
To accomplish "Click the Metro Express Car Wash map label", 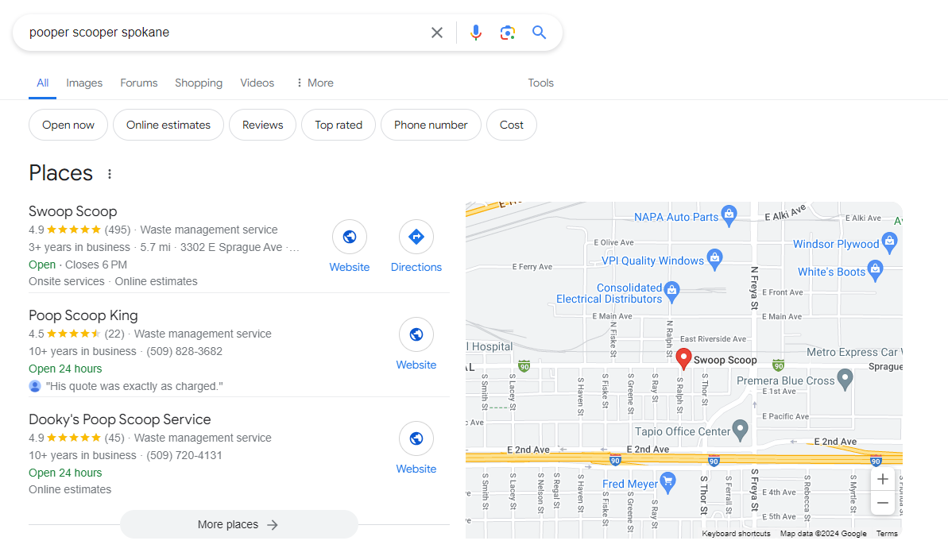I will 853,352.
